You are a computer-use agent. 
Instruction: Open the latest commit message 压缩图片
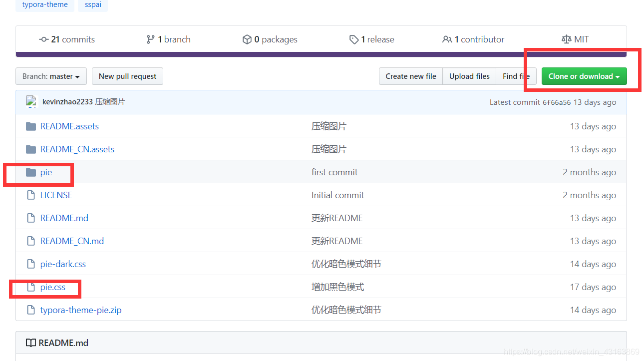110,102
